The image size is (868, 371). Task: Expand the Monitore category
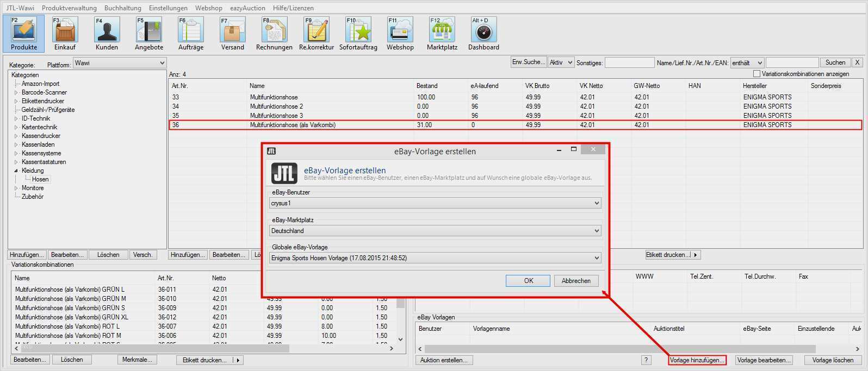click(x=16, y=188)
